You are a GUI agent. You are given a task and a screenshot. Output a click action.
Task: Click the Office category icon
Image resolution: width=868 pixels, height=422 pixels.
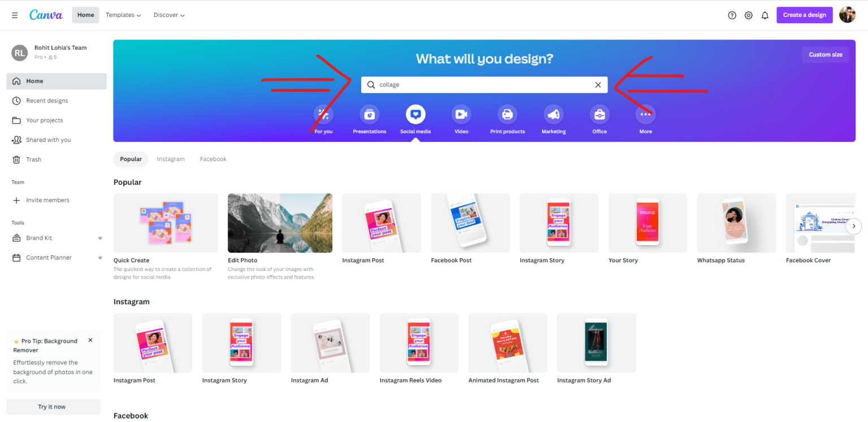[599, 115]
